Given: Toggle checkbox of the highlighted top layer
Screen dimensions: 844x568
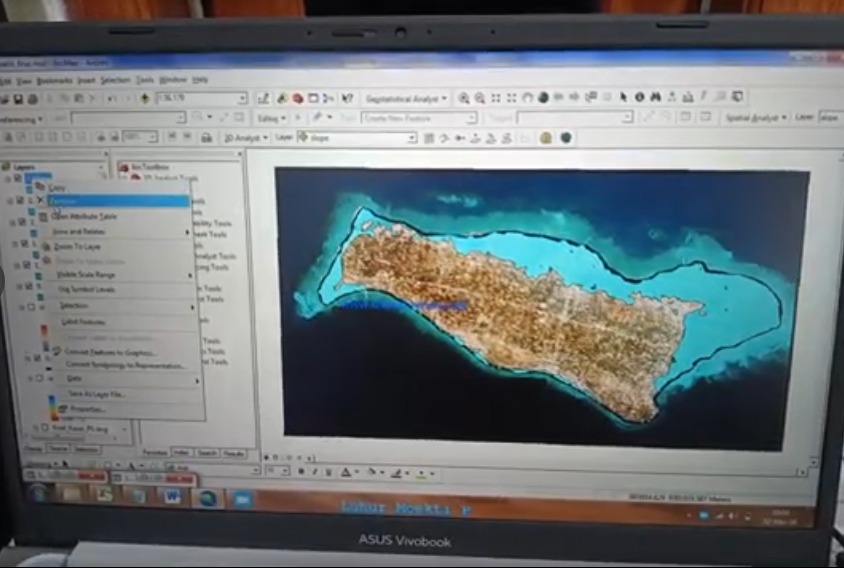Looking at the screenshot, I should pyautogui.click(x=18, y=177).
